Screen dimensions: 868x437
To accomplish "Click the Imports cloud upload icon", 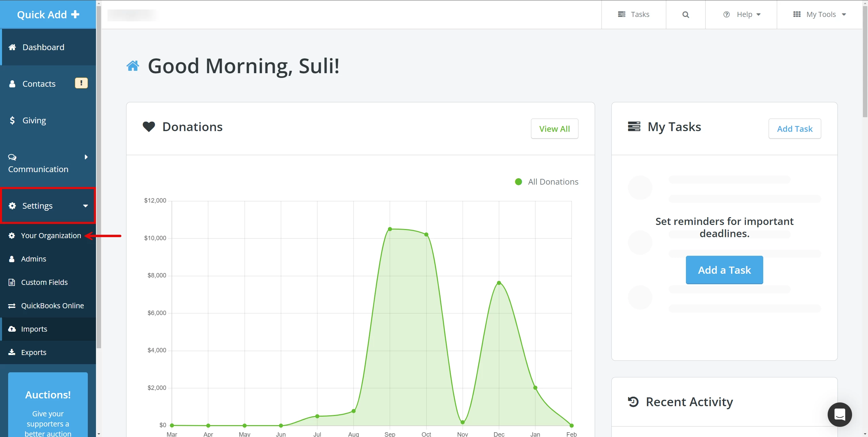I will (12, 329).
